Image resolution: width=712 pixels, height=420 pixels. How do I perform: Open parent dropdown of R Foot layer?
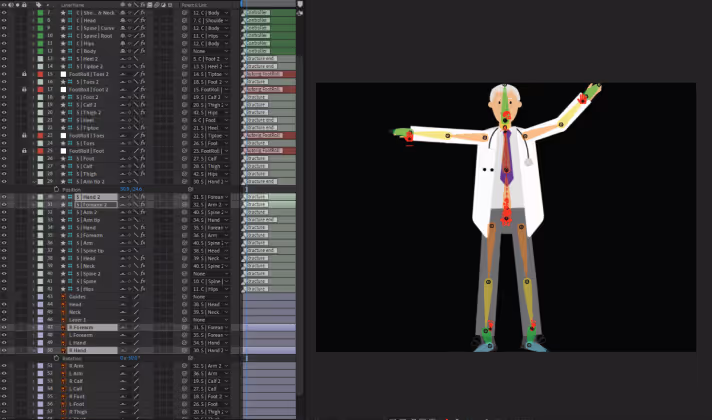(x=211, y=396)
